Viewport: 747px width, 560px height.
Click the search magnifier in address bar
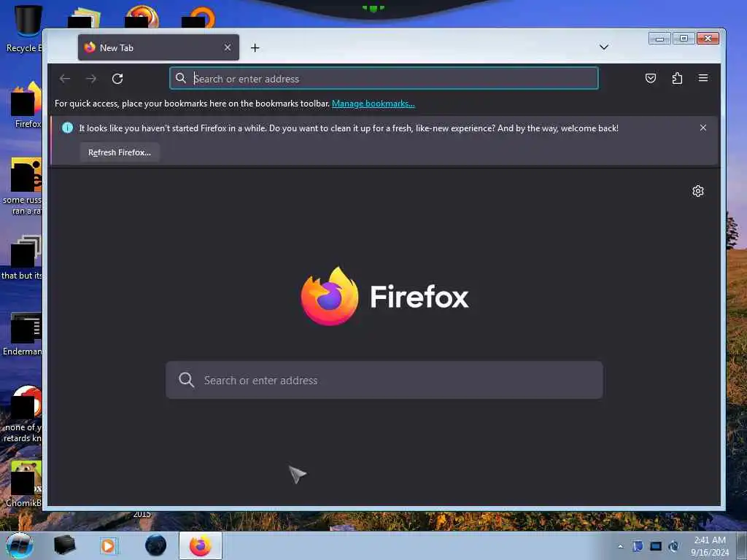click(181, 78)
